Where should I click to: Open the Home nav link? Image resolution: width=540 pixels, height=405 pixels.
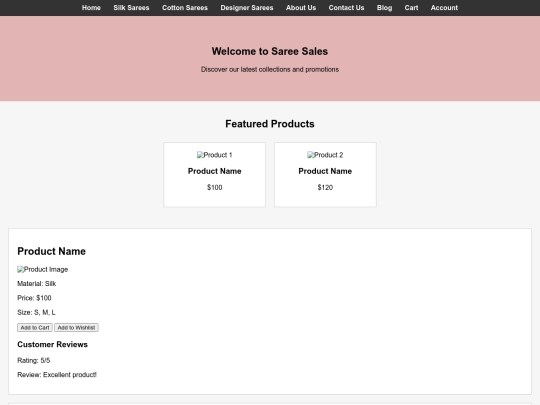point(91,8)
